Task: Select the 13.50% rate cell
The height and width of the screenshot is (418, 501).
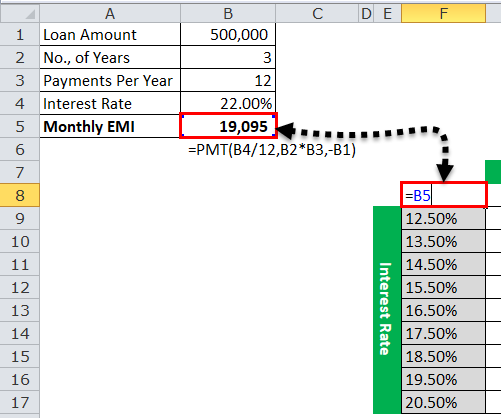Action: tap(444, 241)
